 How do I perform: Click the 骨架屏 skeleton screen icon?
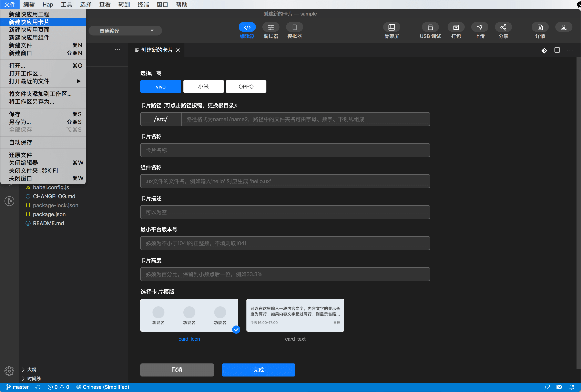coord(391,27)
